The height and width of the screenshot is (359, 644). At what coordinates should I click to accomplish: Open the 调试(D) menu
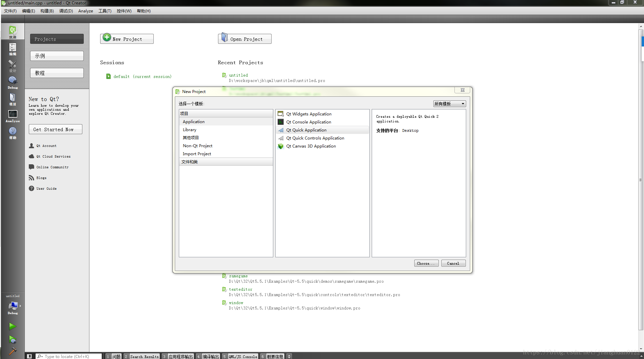(x=66, y=11)
